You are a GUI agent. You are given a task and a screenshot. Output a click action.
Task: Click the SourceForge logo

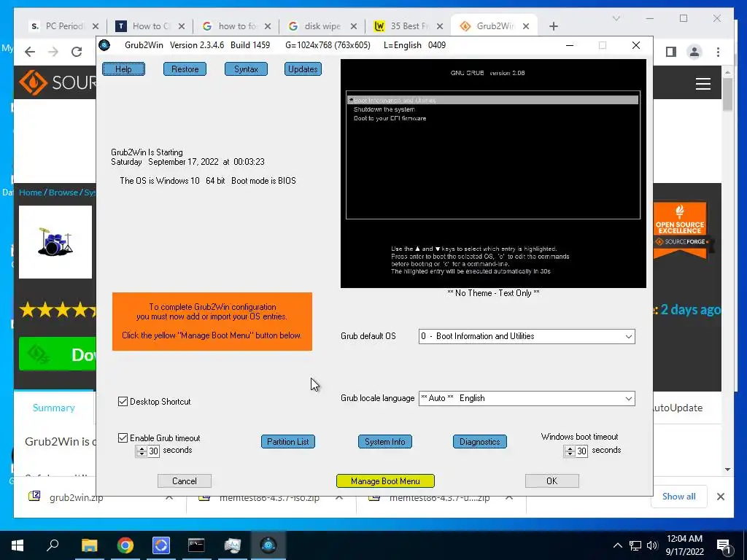(x=58, y=83)
